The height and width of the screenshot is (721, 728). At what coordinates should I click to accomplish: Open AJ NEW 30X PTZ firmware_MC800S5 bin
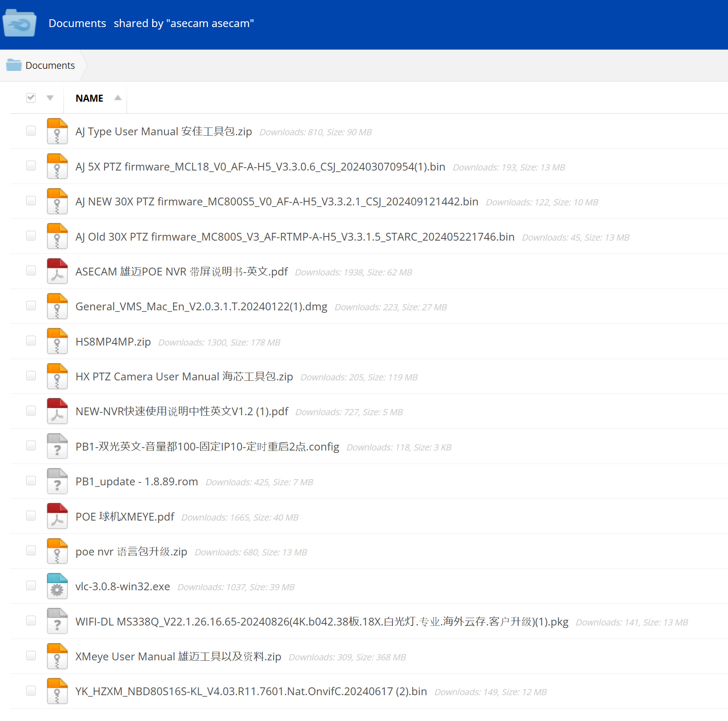point(277,202)
